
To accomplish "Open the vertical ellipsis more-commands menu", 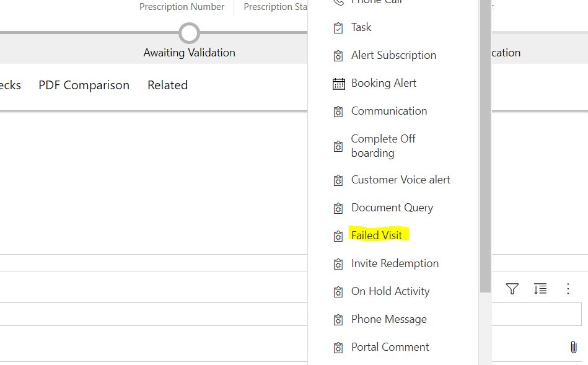I will pyautogui.click(x=568, y=289).
